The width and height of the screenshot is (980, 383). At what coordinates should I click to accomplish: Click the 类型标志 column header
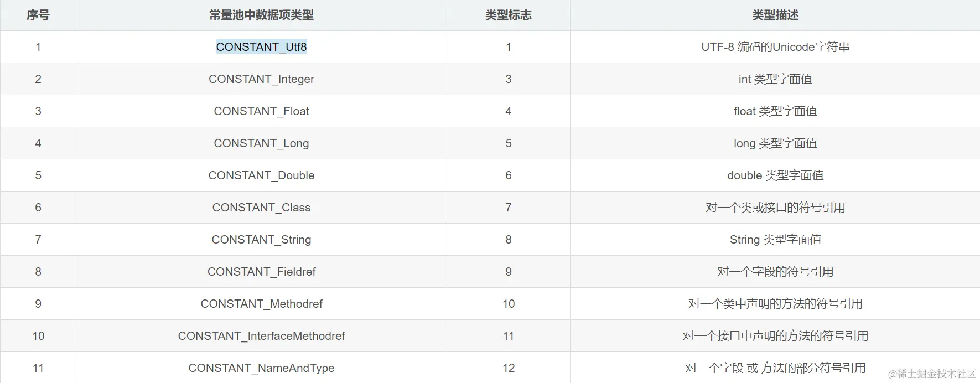point(509,15)
